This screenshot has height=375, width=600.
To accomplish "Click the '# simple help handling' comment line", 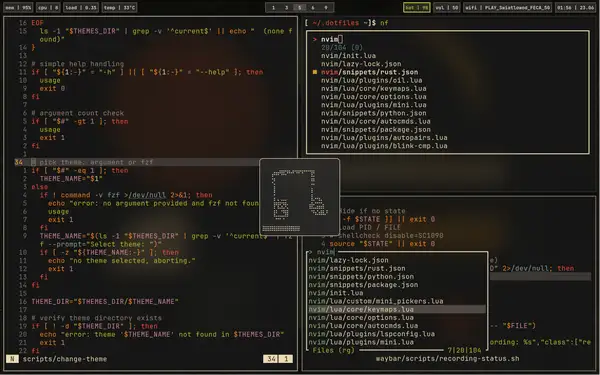I will 78,64.
